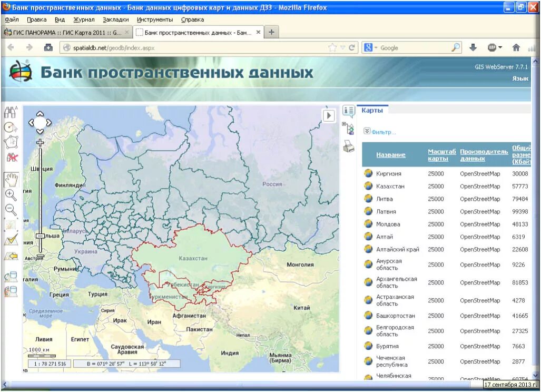Open the Файл menu
541x392 pixels.
[x=12, y=19]
